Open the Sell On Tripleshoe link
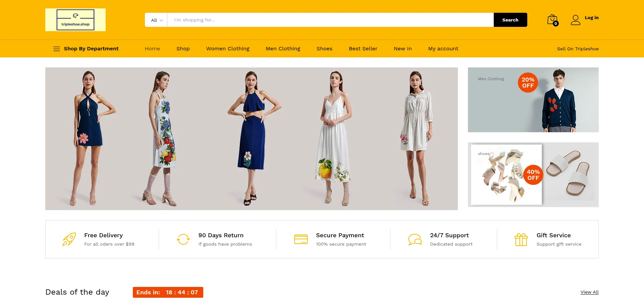Image resolution: width=644 pixels, height=298 pixels. 578,49
